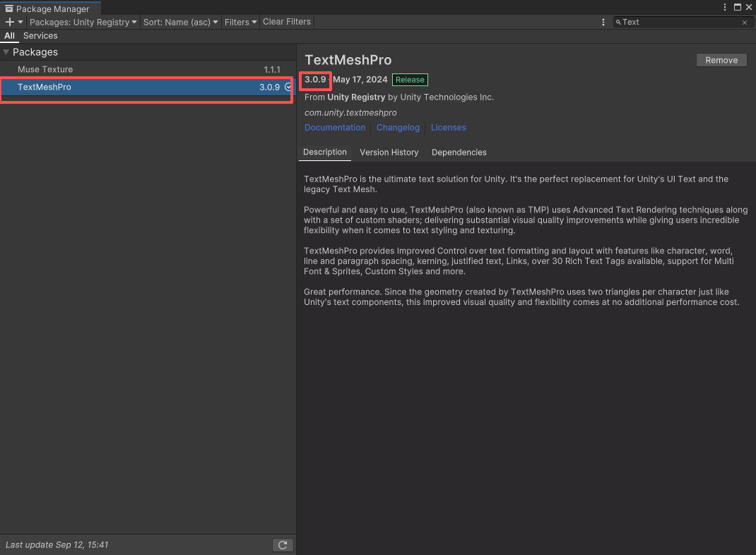Click the installed checkmark icon on TextMeshPro
Screen dimensions: 756x555
click(x=288, y=87)
